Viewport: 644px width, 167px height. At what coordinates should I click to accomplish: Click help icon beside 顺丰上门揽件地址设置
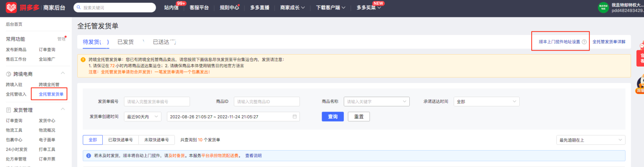point(584,42)
